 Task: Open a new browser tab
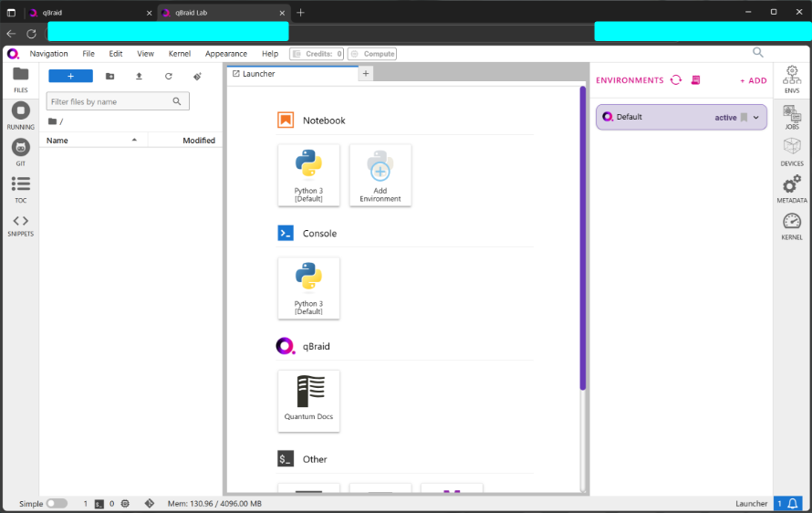[x=300, y=13]
